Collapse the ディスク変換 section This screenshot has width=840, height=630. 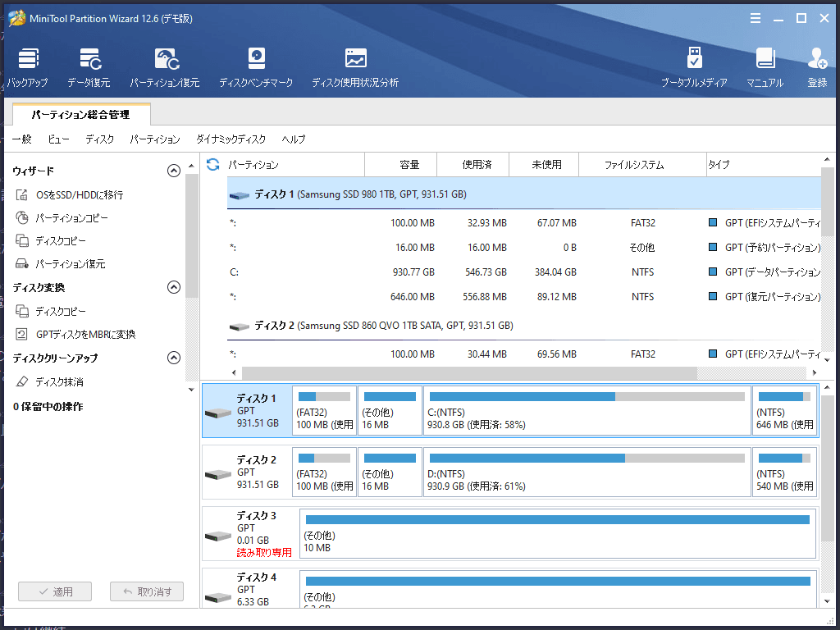click(174, 287)
